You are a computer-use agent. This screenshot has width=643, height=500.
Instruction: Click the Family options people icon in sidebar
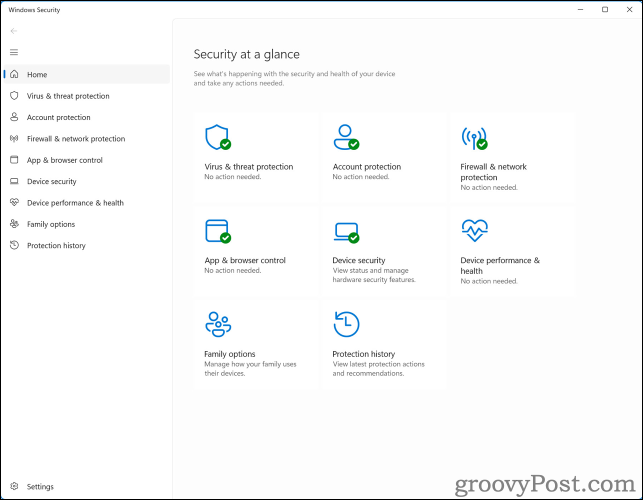coord(14,224)
